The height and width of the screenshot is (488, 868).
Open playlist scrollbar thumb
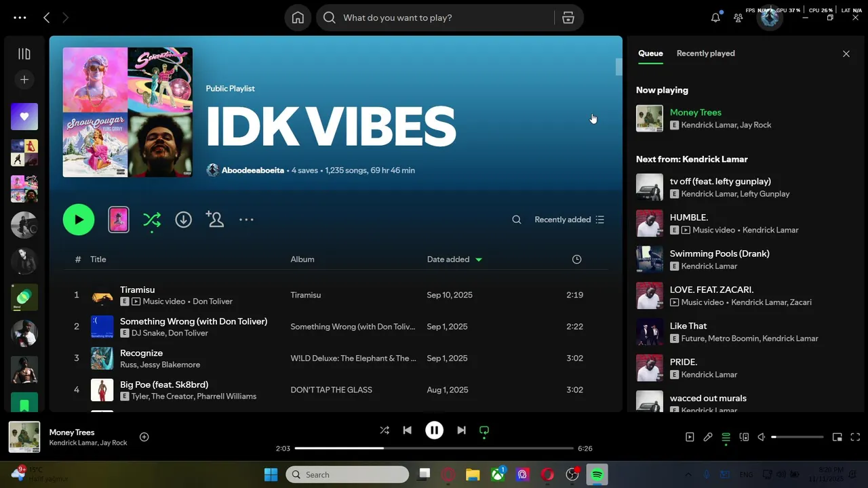618,66
